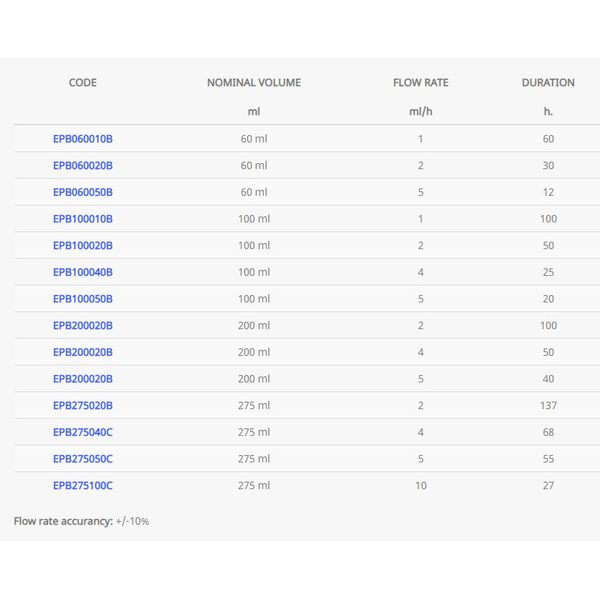Open the EPB060020B product code link
This screenshot has height=600, width=600.
coord(83,166)
